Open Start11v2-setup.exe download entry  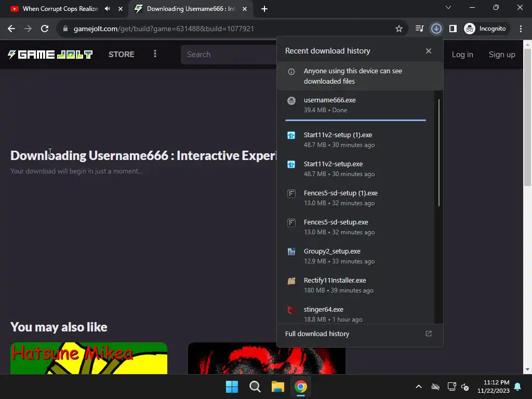click(355, 169)
